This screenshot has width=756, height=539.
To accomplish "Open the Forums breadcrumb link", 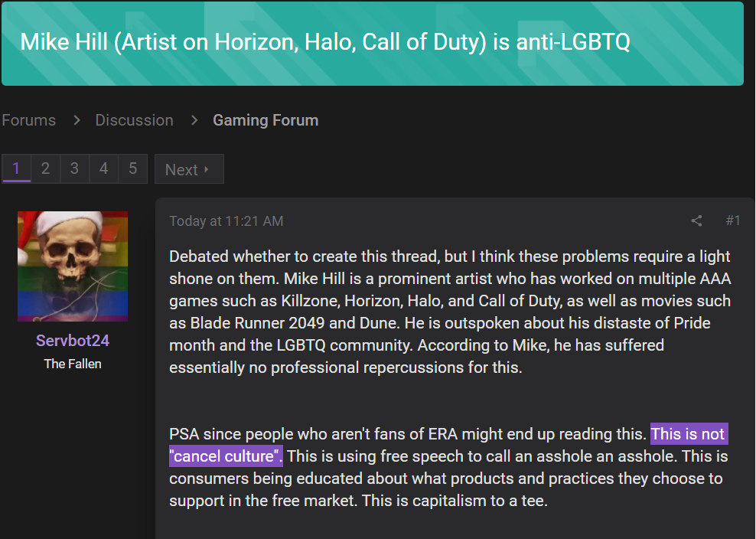I will pyautogui.click(x=29, y=120).
